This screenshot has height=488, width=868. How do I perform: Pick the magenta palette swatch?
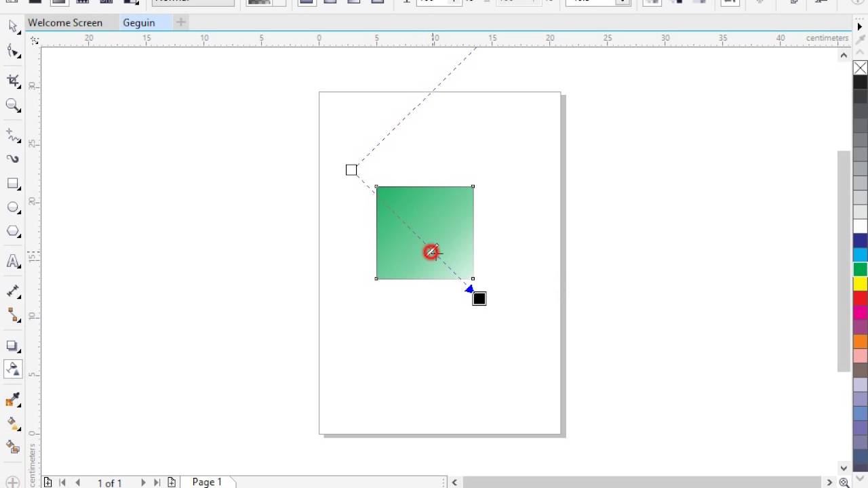pos(861,312)
